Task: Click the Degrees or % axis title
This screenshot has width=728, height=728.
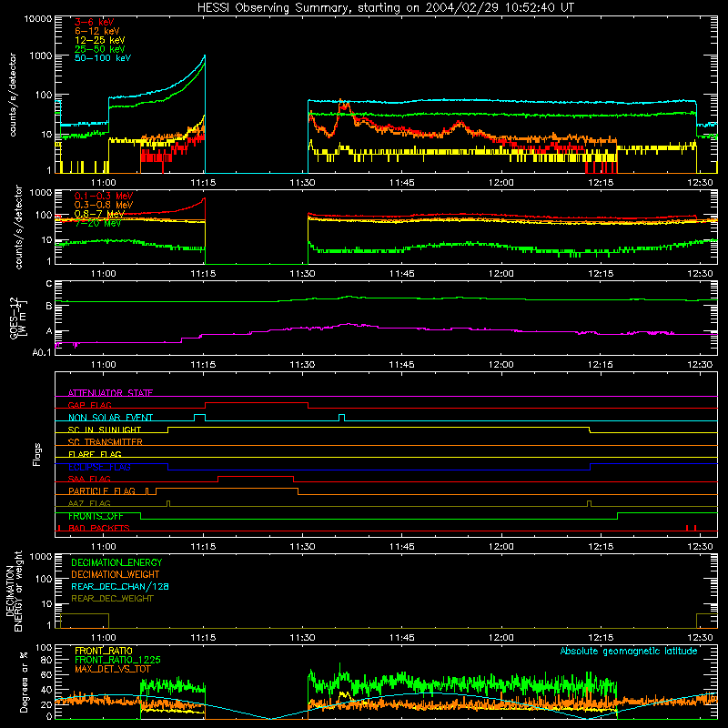Action: point(24,682)
